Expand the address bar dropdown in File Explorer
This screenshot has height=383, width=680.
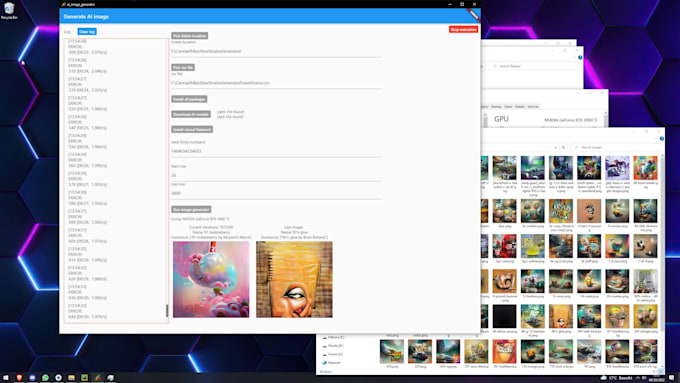[x=555, y=147]
